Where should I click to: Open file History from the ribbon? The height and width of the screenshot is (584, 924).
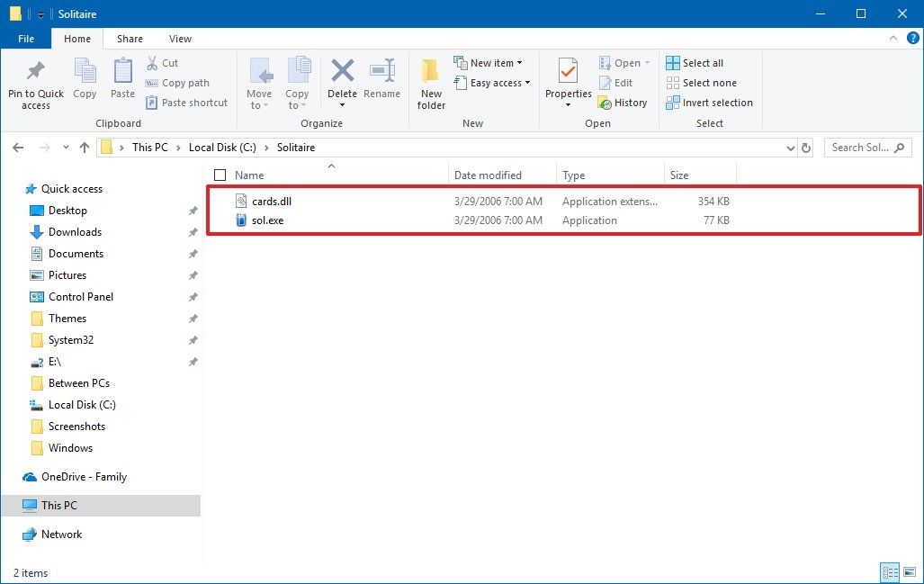point(623,102)
